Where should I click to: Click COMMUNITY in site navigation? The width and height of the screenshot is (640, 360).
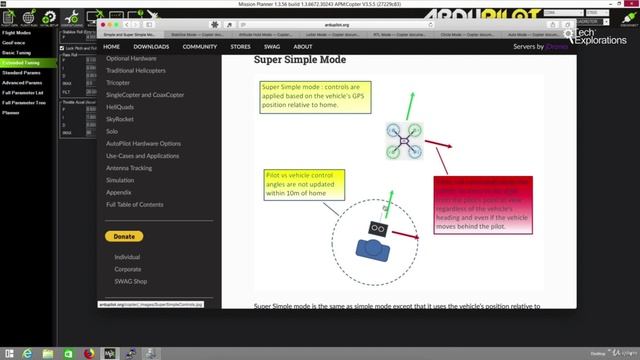tap(200, 47)
